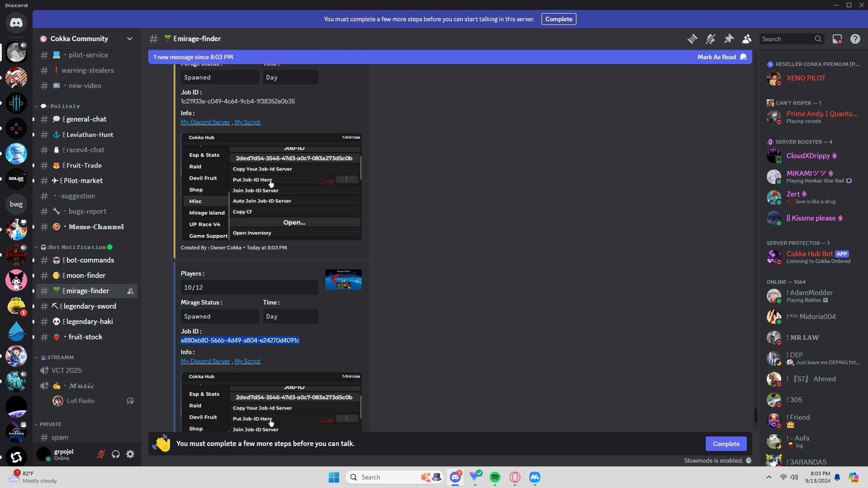Toggle the member list visibility

[x=747, y=39]
